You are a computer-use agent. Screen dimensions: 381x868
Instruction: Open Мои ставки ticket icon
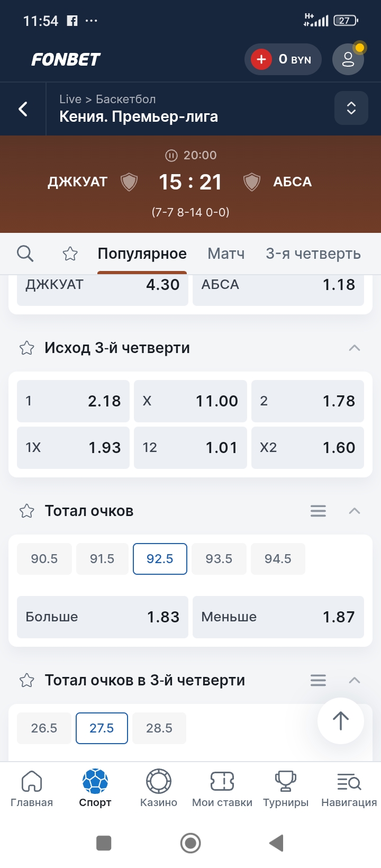(x=222, y=788)
